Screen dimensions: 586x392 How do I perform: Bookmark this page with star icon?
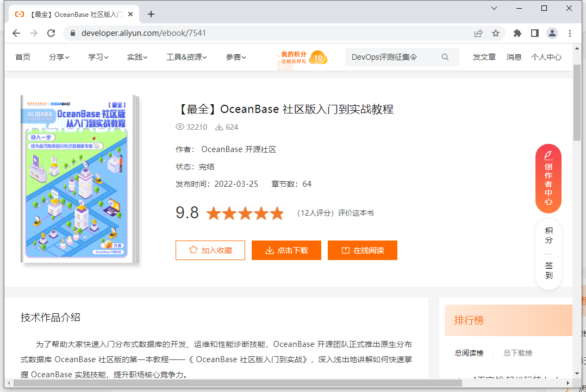[x=496, y=33]
